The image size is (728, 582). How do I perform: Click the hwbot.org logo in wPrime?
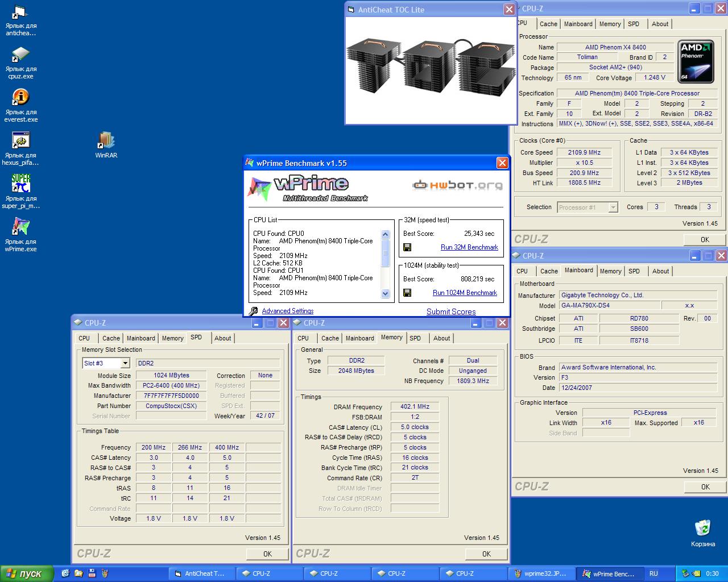click(x=457, y=185)
